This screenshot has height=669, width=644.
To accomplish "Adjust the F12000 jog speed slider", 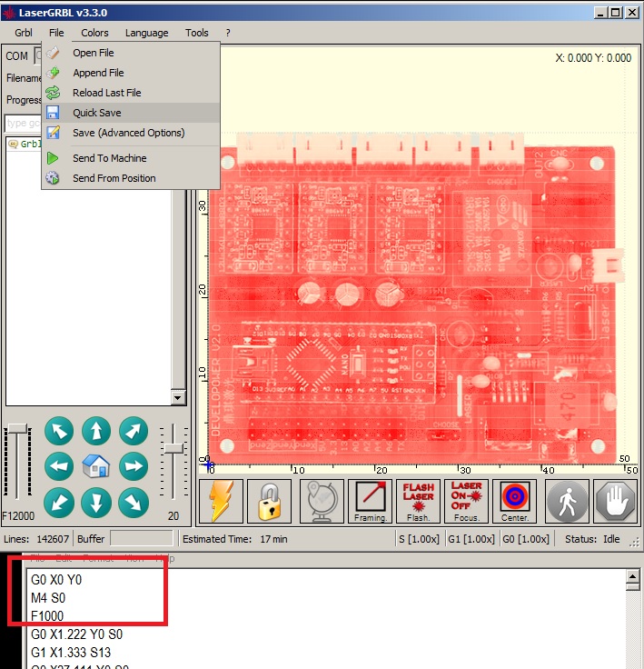I will (x=17, y=429).
